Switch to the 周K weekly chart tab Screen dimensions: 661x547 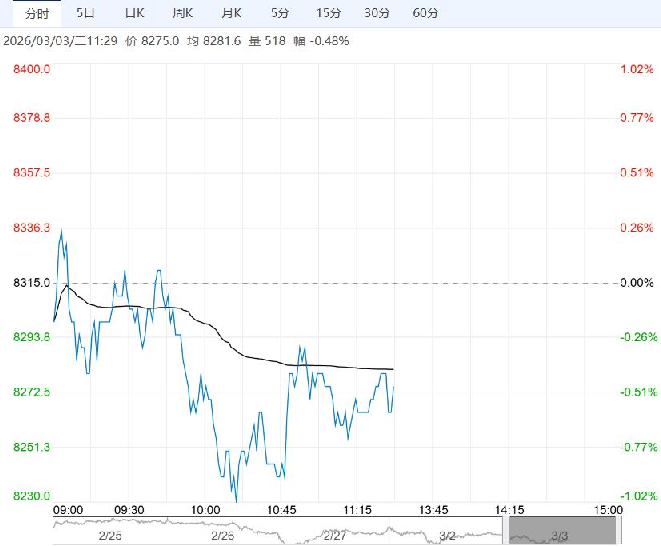(x=182, y=13)
